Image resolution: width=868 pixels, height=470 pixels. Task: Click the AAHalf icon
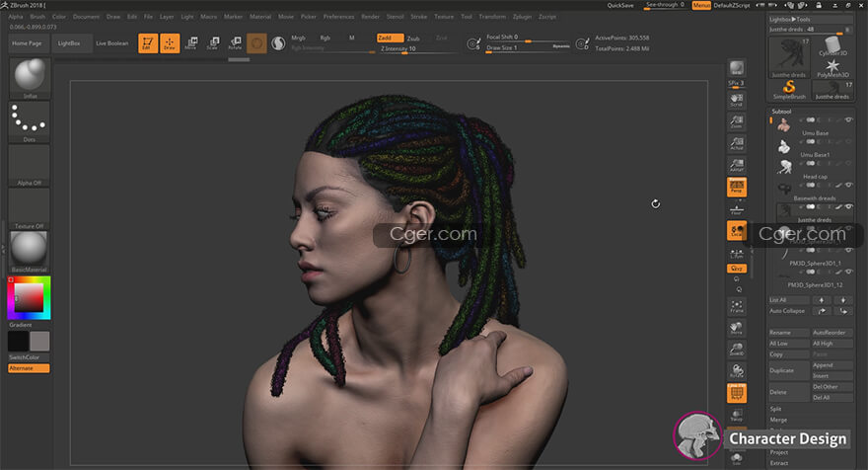tap(737, 165)
